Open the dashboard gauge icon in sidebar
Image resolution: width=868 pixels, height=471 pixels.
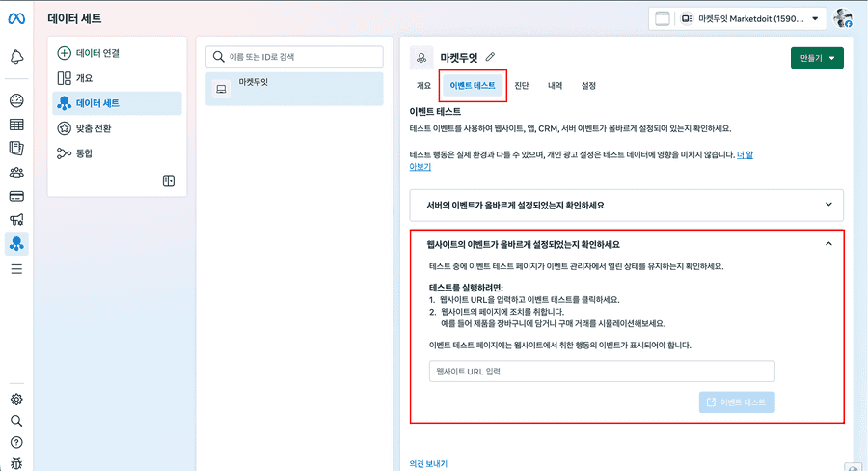tap(16, 100)
